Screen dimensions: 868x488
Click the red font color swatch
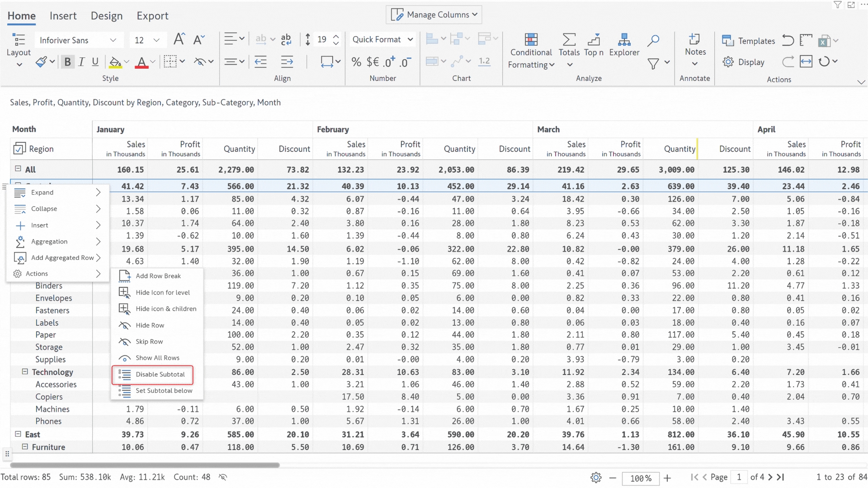tap(142, 62)
